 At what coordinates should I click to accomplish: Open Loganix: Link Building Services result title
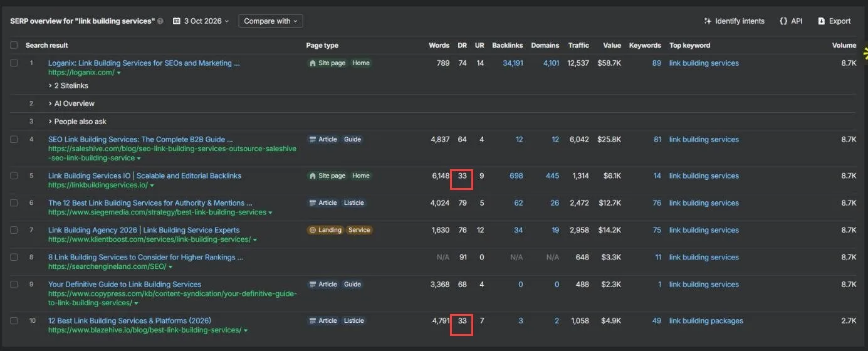[144, 63]
